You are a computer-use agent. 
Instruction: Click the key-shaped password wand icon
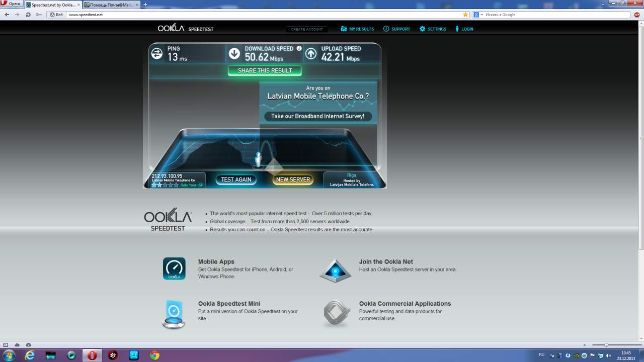coord(40,15)
